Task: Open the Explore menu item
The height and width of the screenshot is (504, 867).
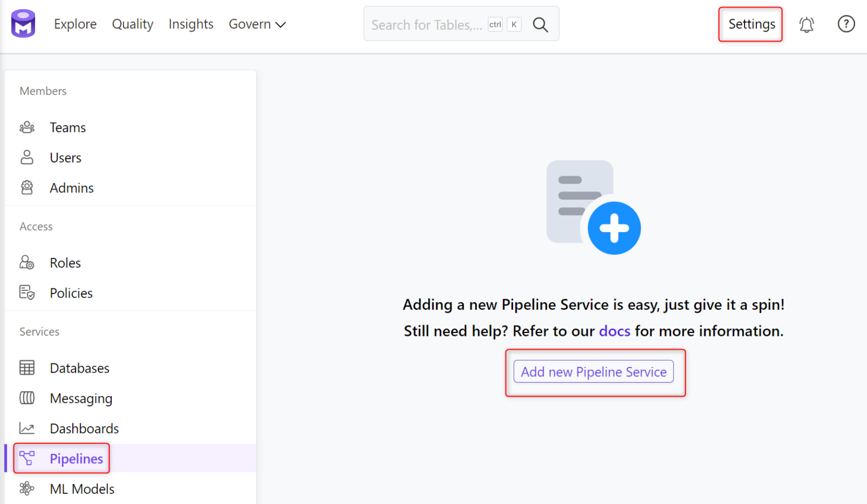Action: coord(75,24)
